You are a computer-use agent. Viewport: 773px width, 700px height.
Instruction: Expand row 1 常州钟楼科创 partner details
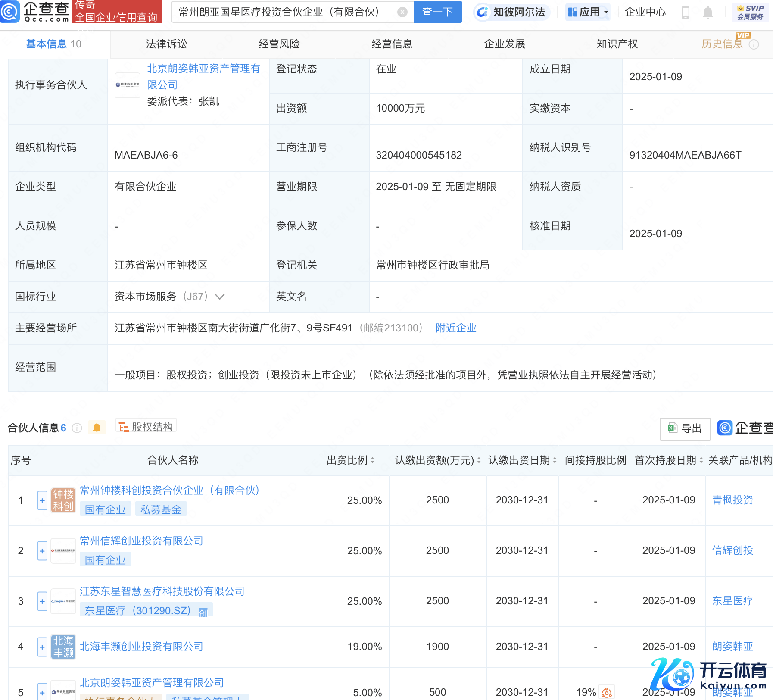[42, 500]
